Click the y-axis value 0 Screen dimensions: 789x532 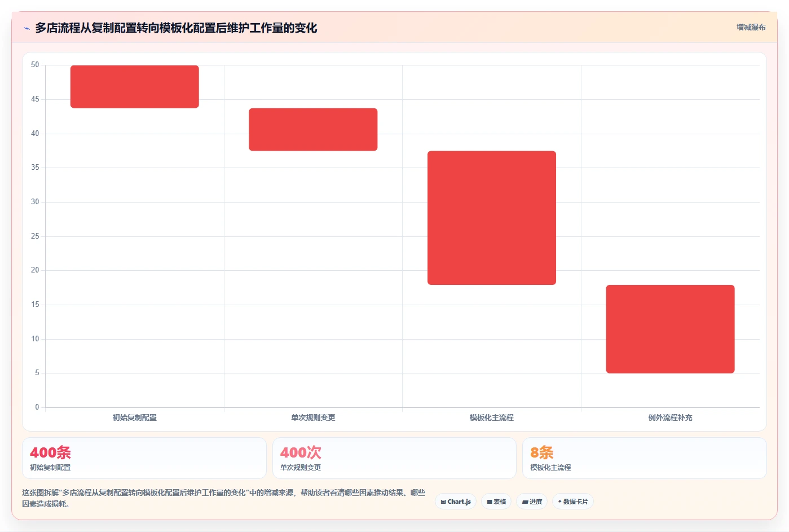coord(37,407)
